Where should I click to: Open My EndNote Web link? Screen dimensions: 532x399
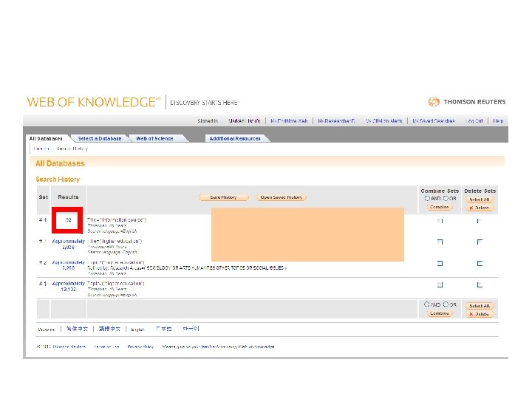[289, 120]
